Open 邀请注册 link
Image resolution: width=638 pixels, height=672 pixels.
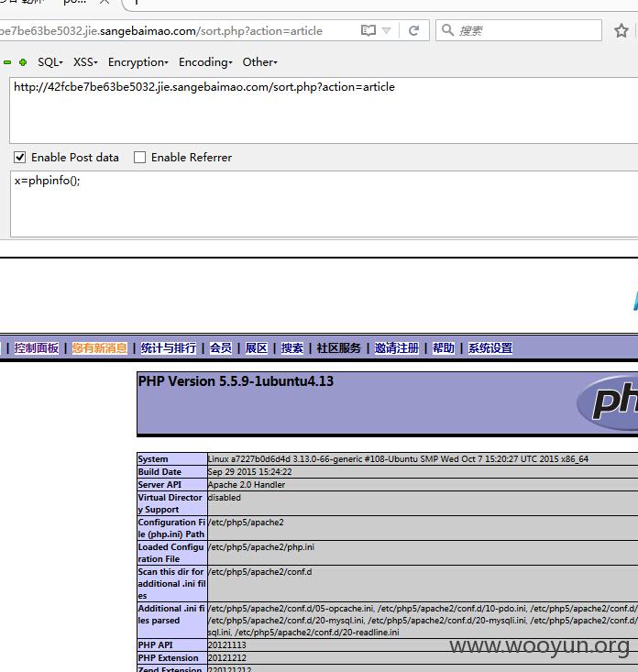[x=397, y=348]
